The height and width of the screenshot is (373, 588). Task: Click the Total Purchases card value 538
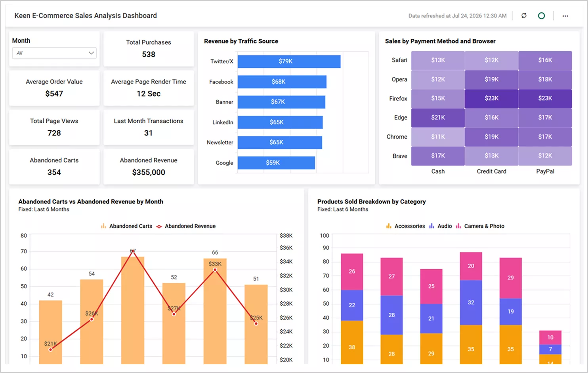[149, 54]
